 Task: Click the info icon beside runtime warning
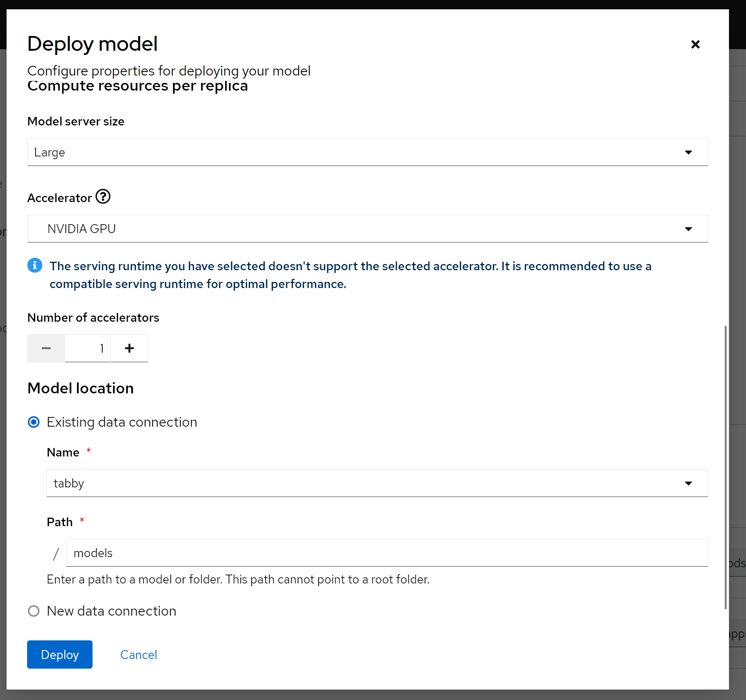(x=35, y=266)
